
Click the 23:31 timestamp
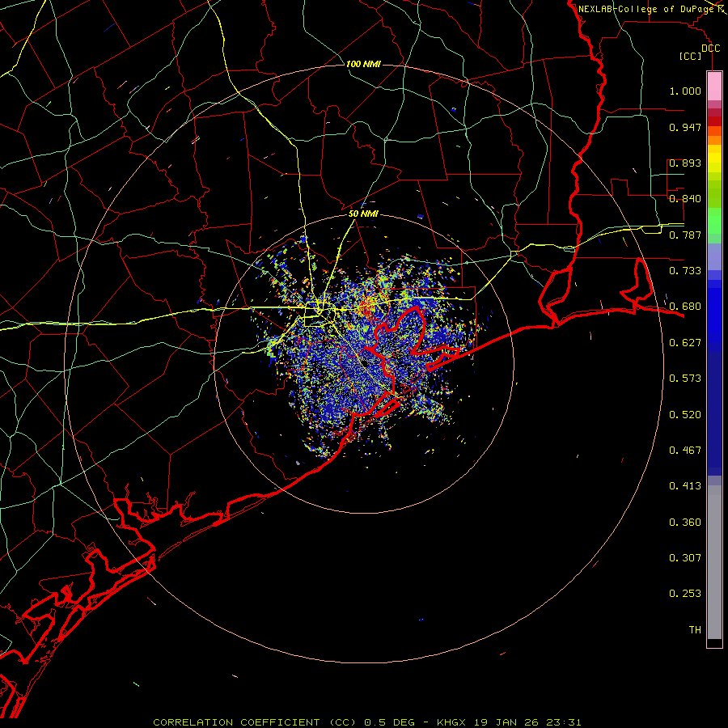click(x=563, y=722)
